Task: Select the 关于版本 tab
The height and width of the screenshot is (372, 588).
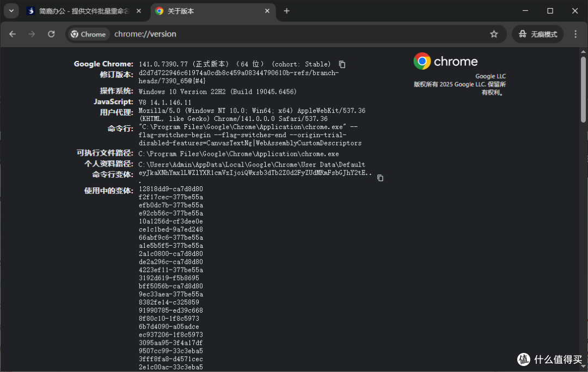Action: [x=213, y=11]
